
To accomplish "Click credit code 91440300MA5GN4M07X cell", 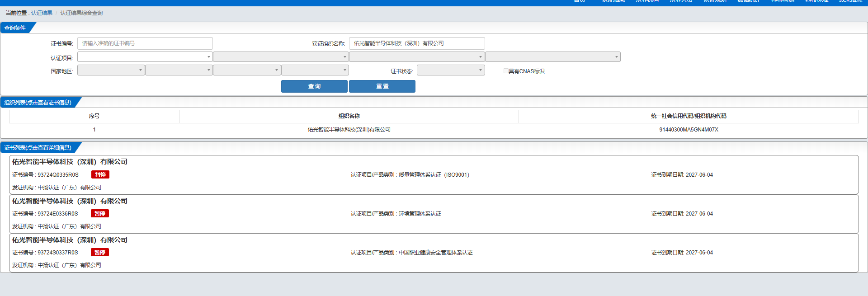I will [x=689, y=130].
